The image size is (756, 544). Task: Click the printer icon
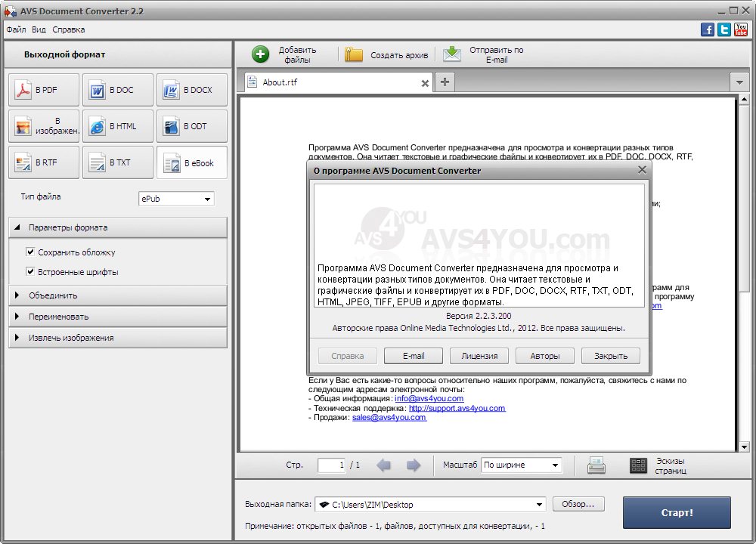[x=596, y=465]
